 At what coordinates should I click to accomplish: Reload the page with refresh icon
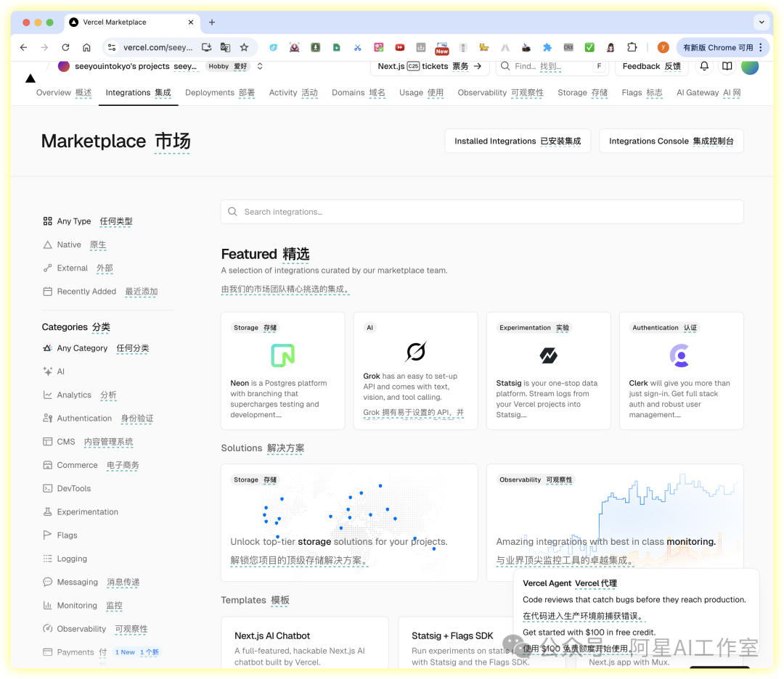[x=65, y=47]
